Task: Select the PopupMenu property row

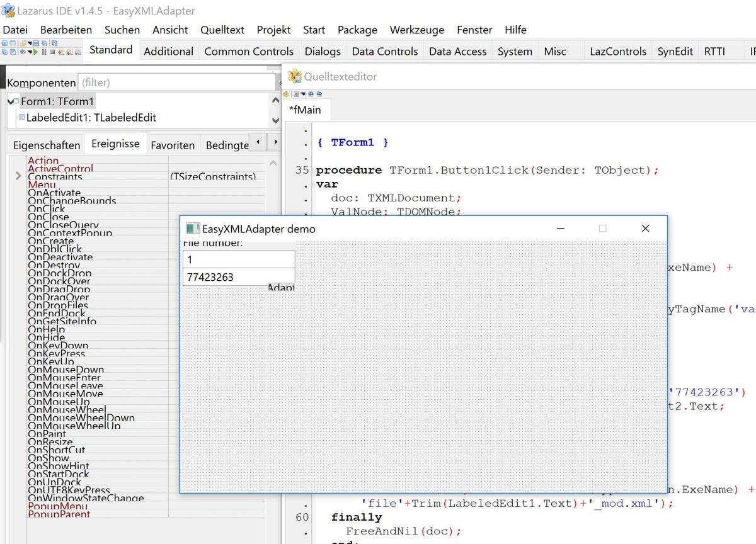Action: (145, 506)
